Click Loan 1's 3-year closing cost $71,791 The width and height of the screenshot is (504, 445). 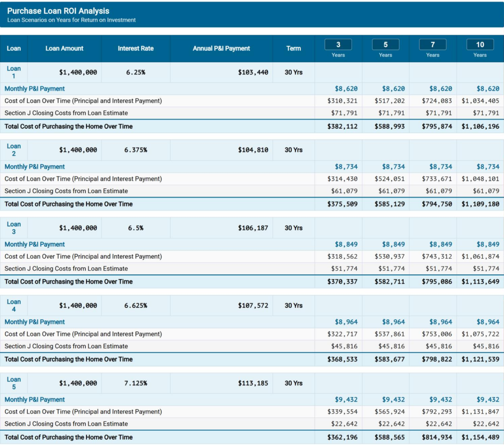(344, 113)
